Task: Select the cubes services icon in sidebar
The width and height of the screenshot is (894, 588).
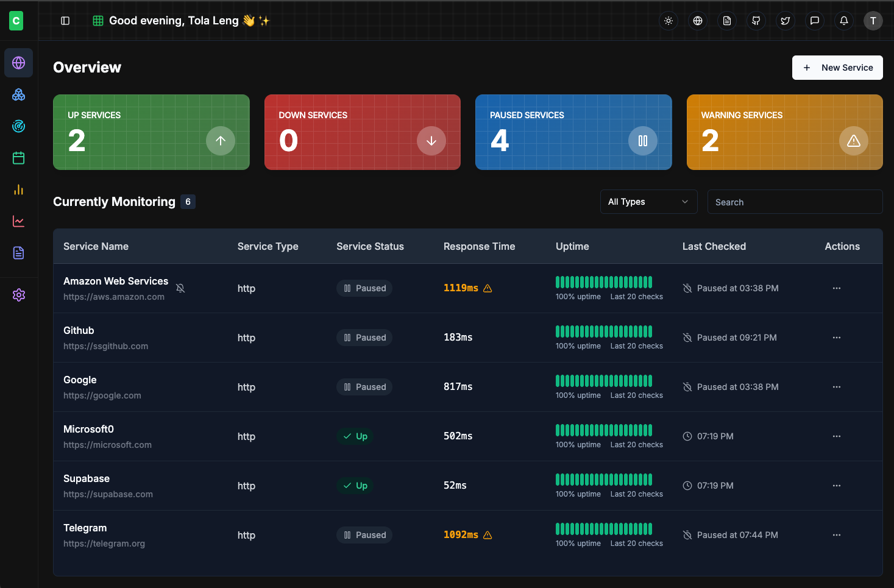Action: [x=18, y=94]
